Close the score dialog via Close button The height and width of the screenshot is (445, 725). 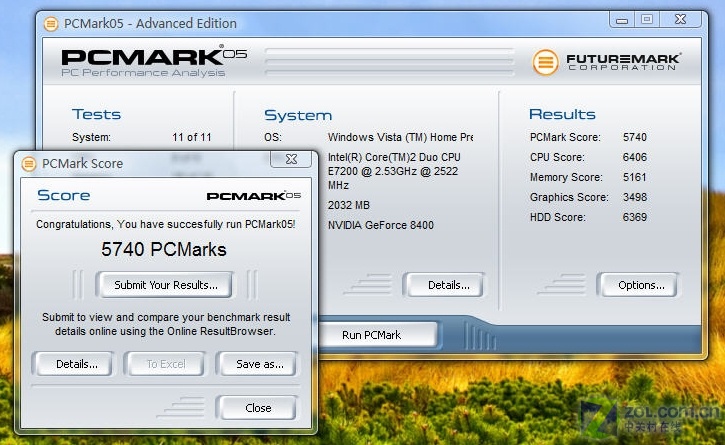click(258, 408)
